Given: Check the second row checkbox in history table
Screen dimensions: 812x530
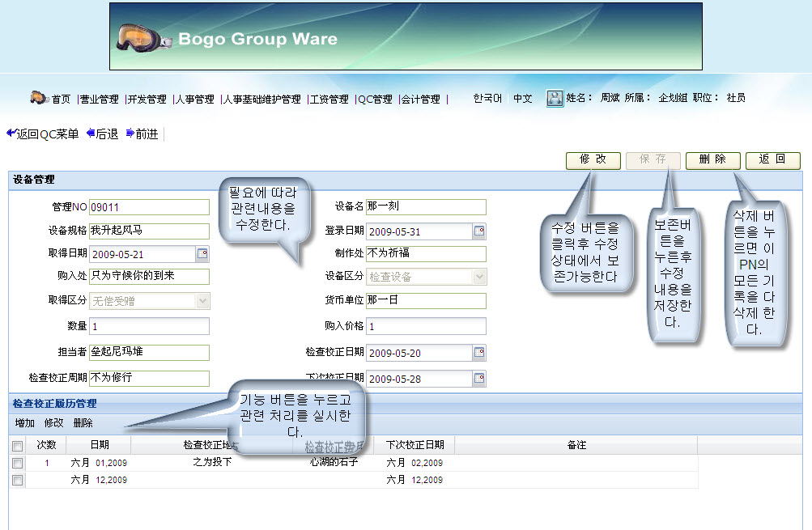Looking at the screenshot, I should (17, 480).
